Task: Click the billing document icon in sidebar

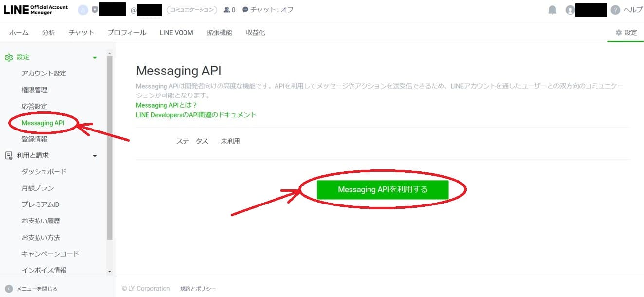Action: pos(8,155)
